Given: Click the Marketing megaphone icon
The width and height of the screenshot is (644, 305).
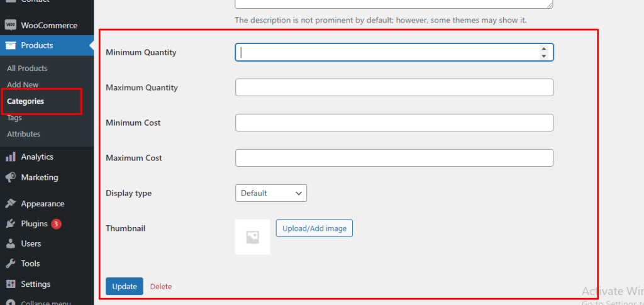Looking at the screenshot, I should pos(10,177).
